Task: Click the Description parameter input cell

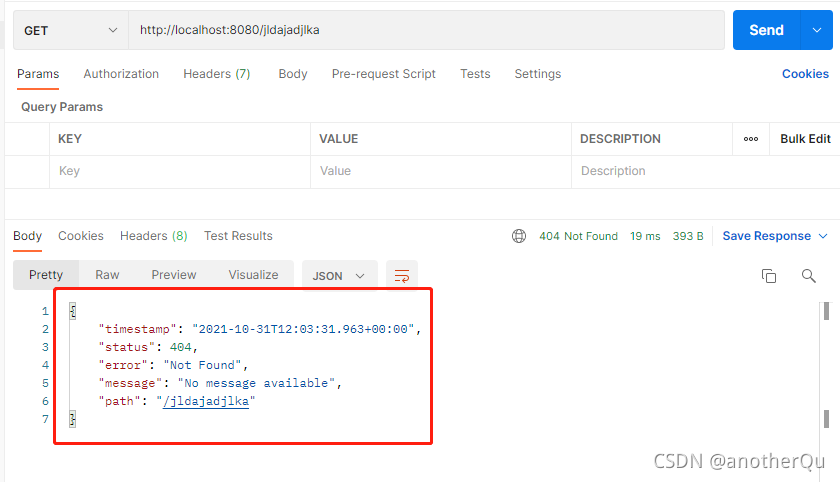Action: (706, 171)
